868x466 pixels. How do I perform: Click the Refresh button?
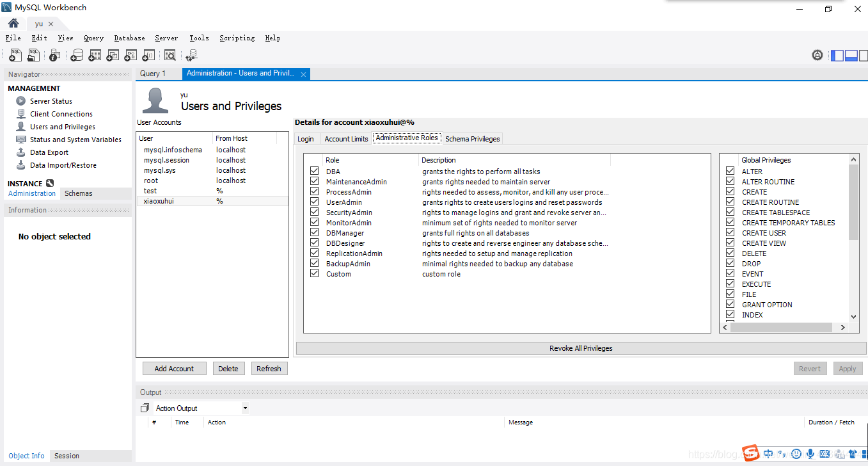pos(269,369)
